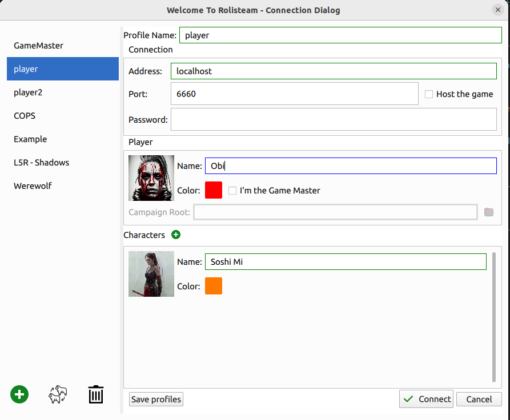Toggle I'm the Game Master checkbox
Viewport: 510px width, 420px height.
pyautogui.click(x=232, y=191)
